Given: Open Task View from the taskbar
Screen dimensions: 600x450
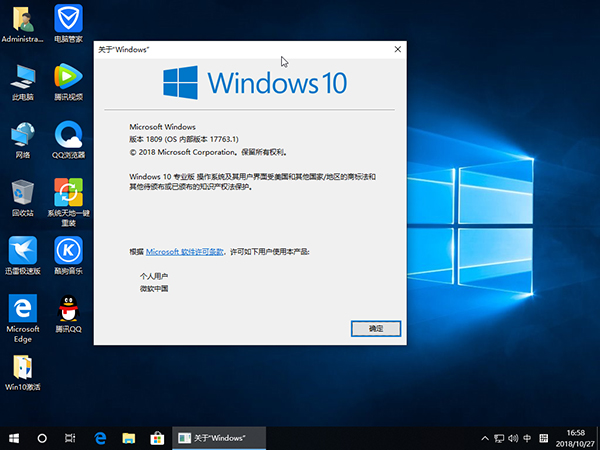Looking at the screenshot, I should (70, 438).
